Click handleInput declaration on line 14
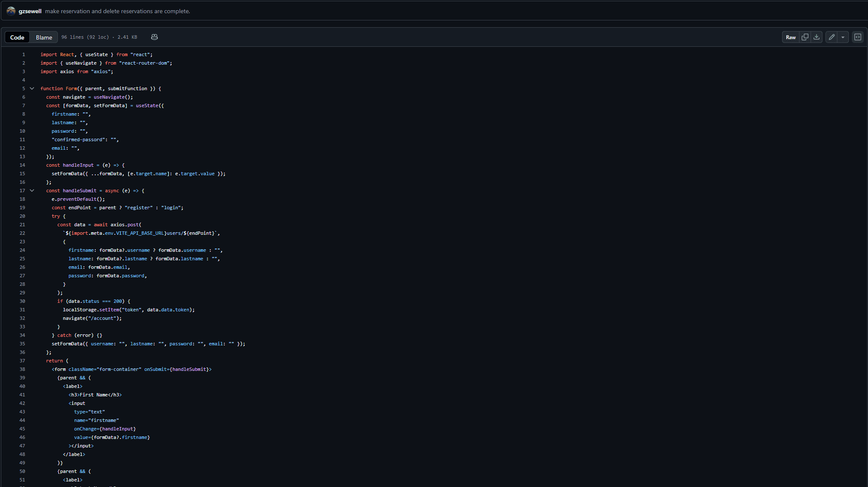The height and width of the screenshot is (487, 868). pyautogui.click(x=78, y=165)
